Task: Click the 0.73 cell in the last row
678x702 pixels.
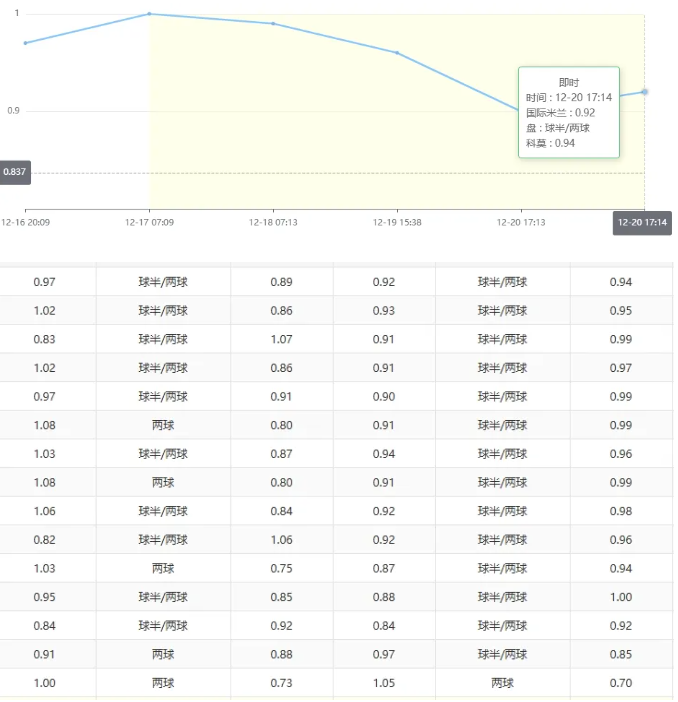Action: [x=281, y=684]
